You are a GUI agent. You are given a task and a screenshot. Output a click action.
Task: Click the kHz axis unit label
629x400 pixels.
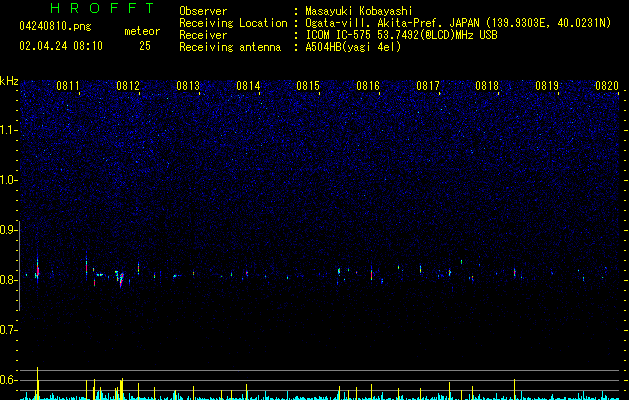tap(9, 81)
